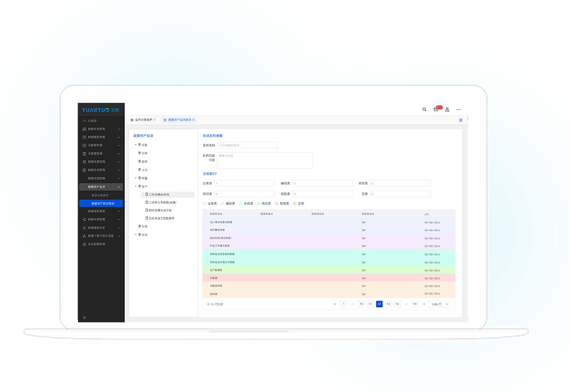The height and width of the screenshot is (392, 570).
Task: Click the 数据基因分析 sidebar icon
Action: [84, 228]
